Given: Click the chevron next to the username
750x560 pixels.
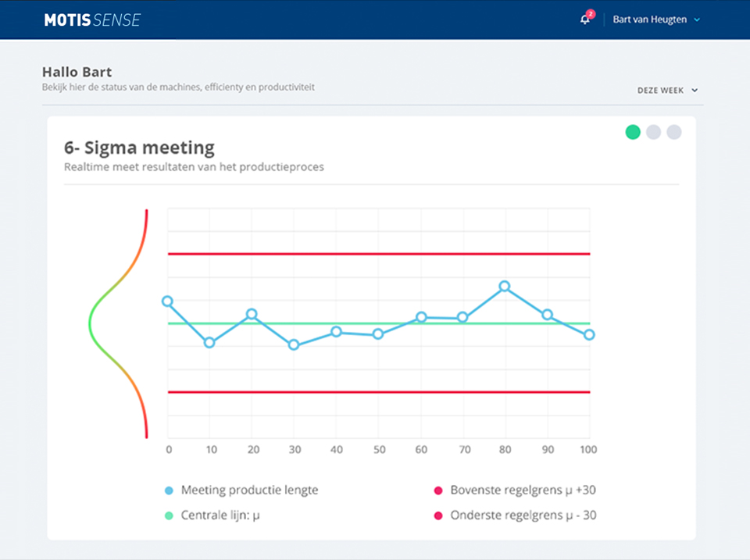Looking at the screenshot, I should pyautogui.click(x=697, y=20).
